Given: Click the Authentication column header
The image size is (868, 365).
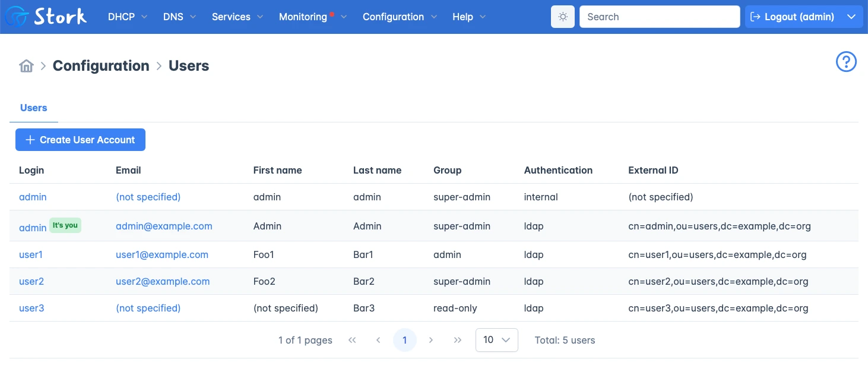Looking at the screenshot, I should pos(558,170).
